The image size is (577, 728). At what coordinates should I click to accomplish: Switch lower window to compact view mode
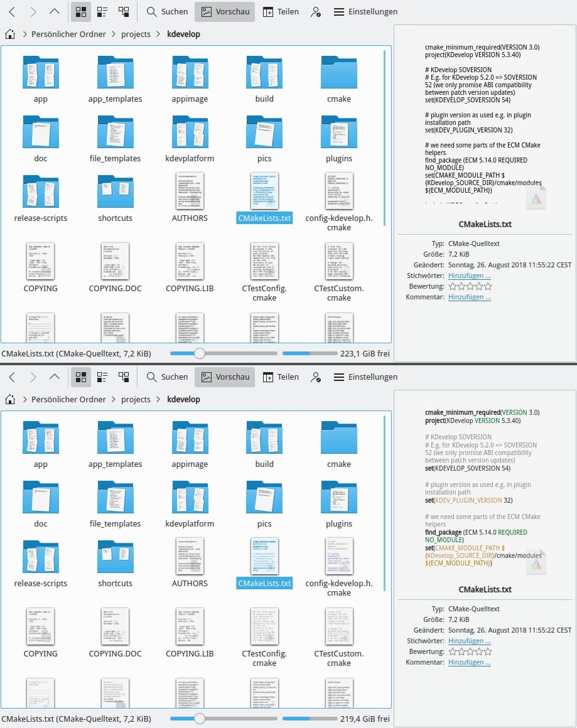[102, 377]
